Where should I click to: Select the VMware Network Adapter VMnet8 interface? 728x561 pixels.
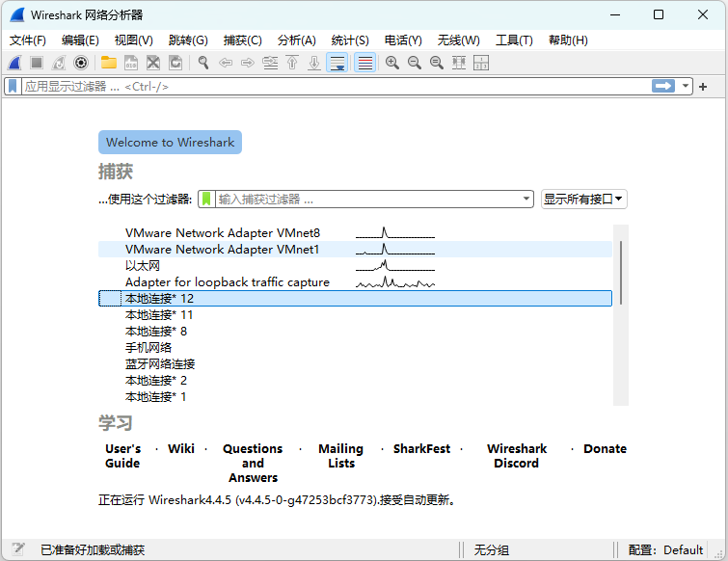(x=355, y=233)
